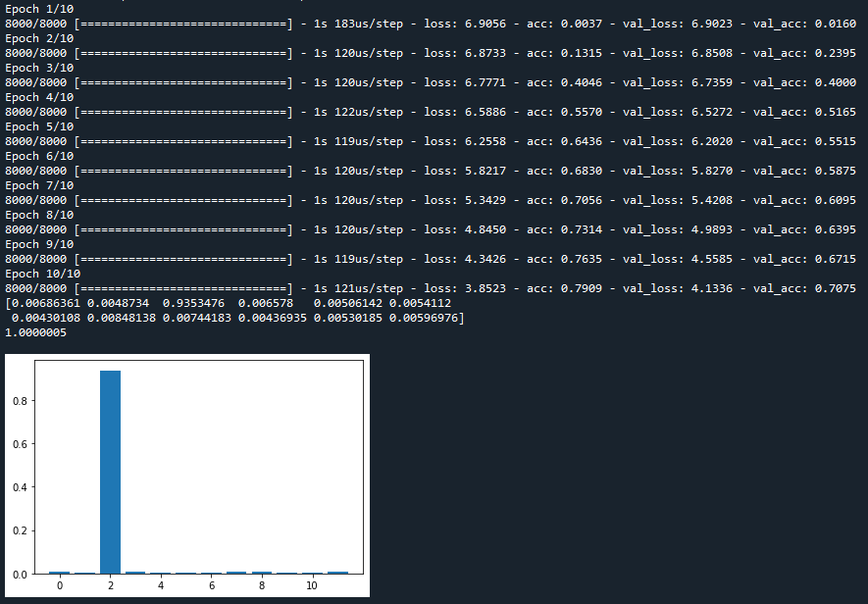Click array value 0.00596976
This screenshot has width=868, height=604.
click(x=424, y=318)
